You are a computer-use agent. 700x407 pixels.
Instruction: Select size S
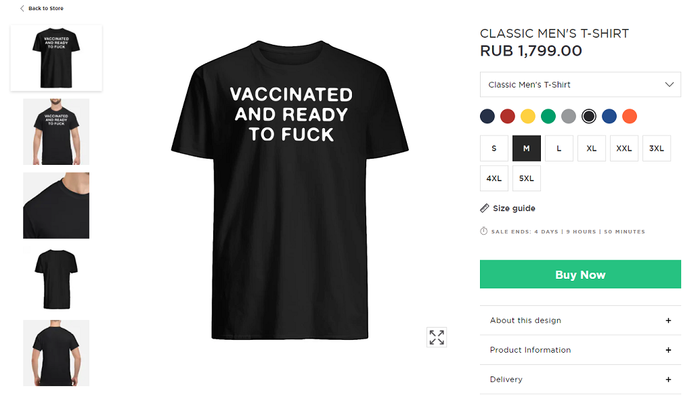coord(493,148)
